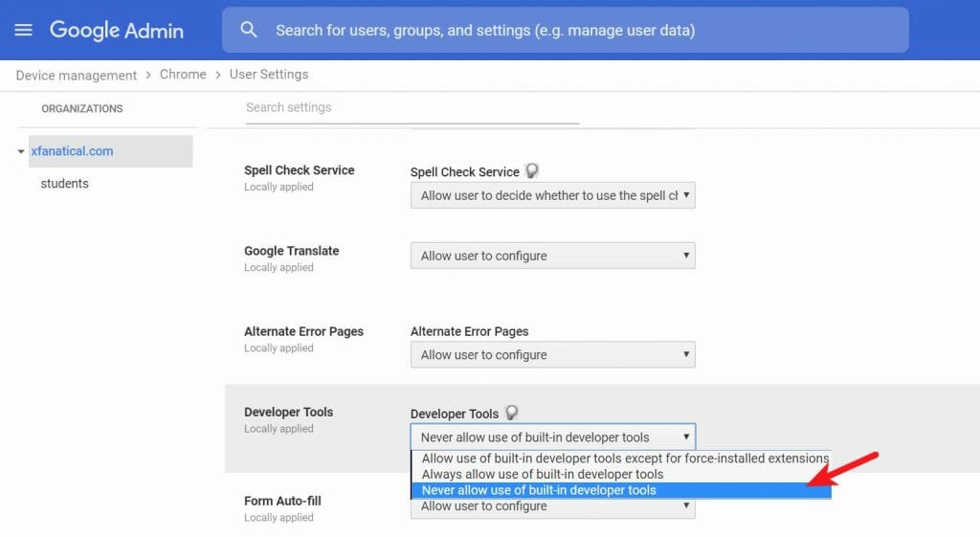Click the Spell Check Service setting title
This screenshot has height=537, width=980.
click(299, 170)
